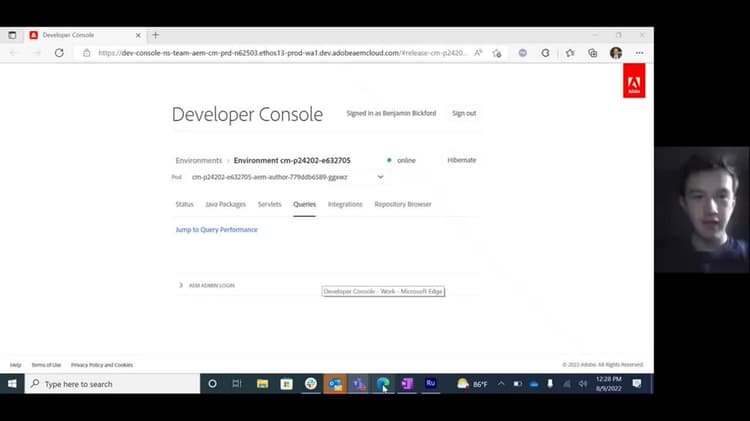Screen dimensions: 750x421
Task: Open Cortana circle icon on taskbar
Action: (212, 384)
